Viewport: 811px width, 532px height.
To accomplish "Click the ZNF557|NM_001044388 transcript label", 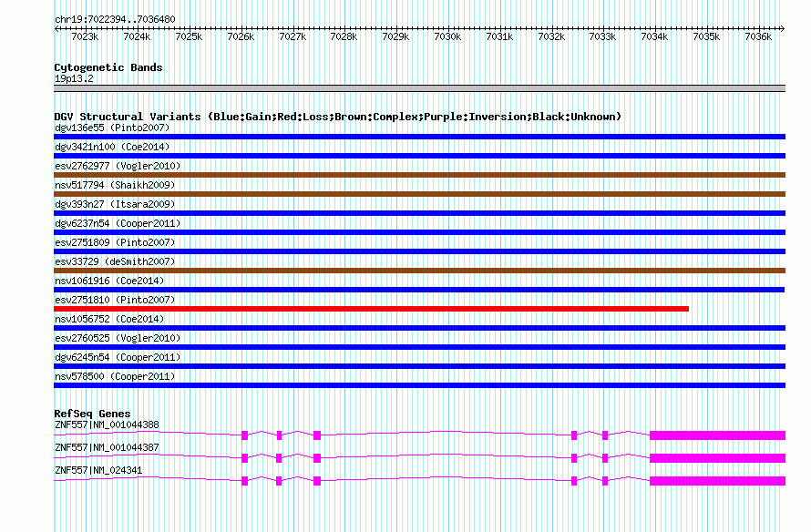I will coord(107,425).
